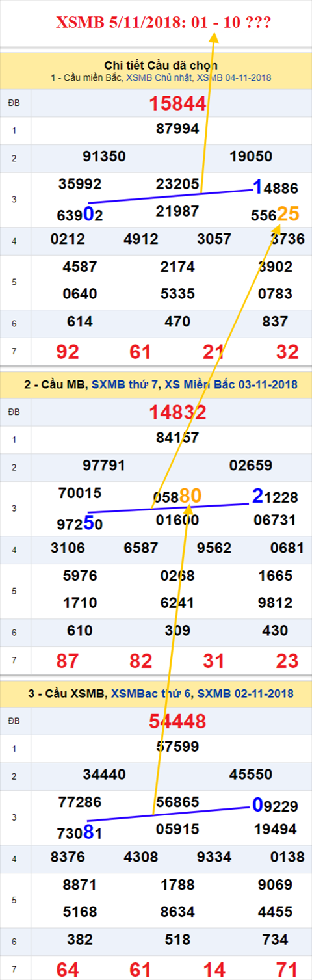Select third prize number 35992
The width and height of the screenshot is (312, 980).
click(80, 183)
